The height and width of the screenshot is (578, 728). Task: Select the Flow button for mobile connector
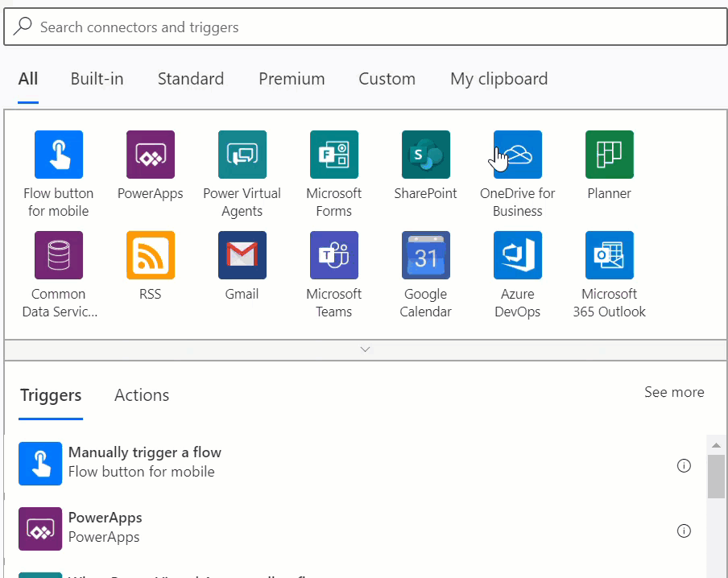click(x=59, y=155)
